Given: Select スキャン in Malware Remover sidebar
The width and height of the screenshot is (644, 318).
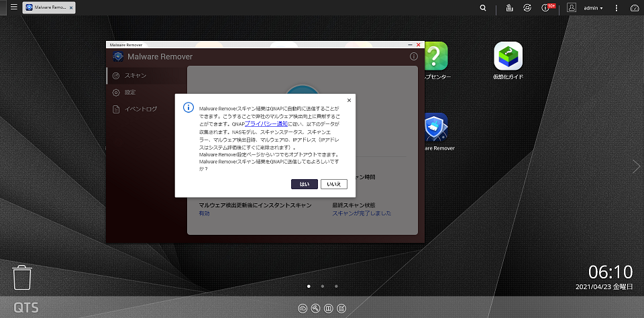Looking at the screenshot, I should (146, 76).
